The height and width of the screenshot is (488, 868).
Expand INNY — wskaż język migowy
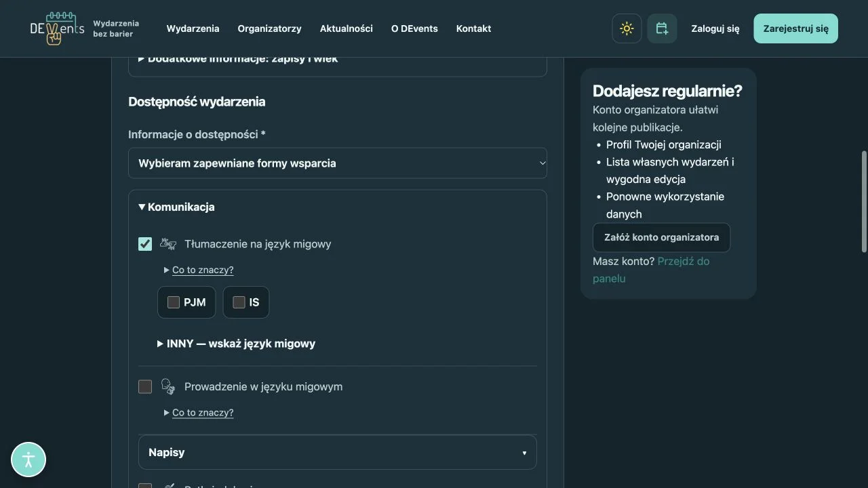(x=237, y=344)
